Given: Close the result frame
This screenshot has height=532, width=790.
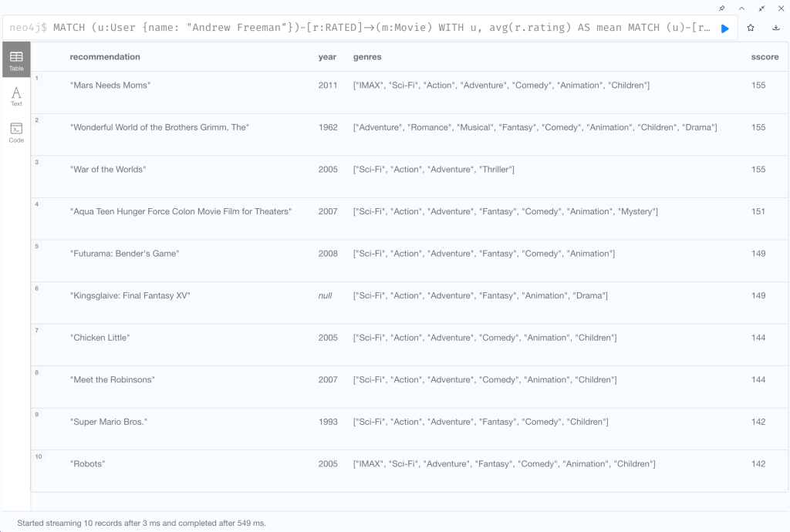Looking at the screenshot, I should pos(781,8).
